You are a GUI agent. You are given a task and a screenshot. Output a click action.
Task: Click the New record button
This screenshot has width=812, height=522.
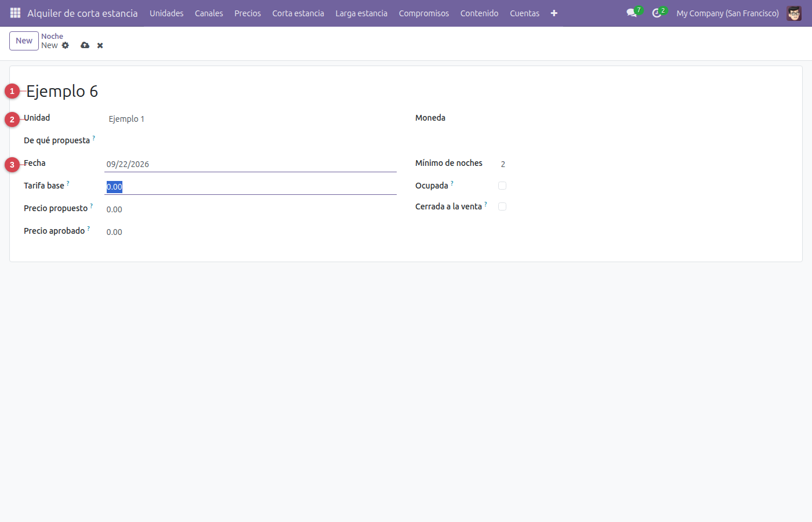24,41
